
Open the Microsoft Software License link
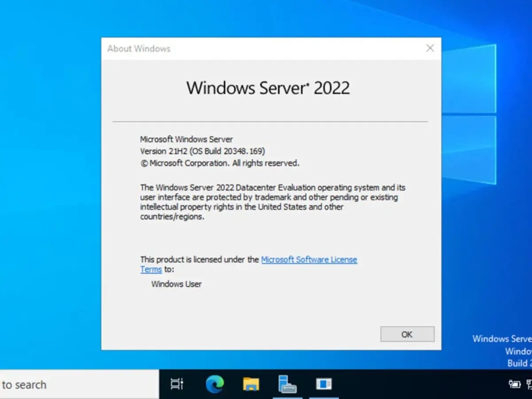309,259
